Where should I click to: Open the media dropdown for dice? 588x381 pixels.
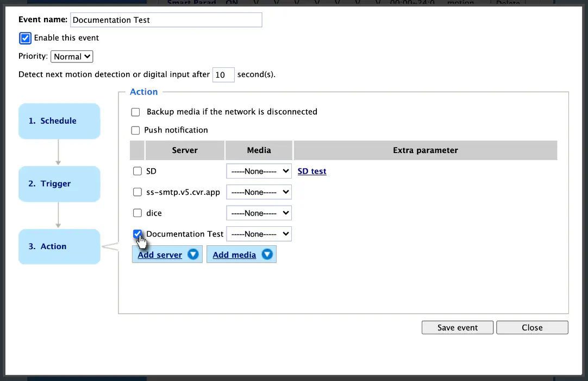coord(259,213)
